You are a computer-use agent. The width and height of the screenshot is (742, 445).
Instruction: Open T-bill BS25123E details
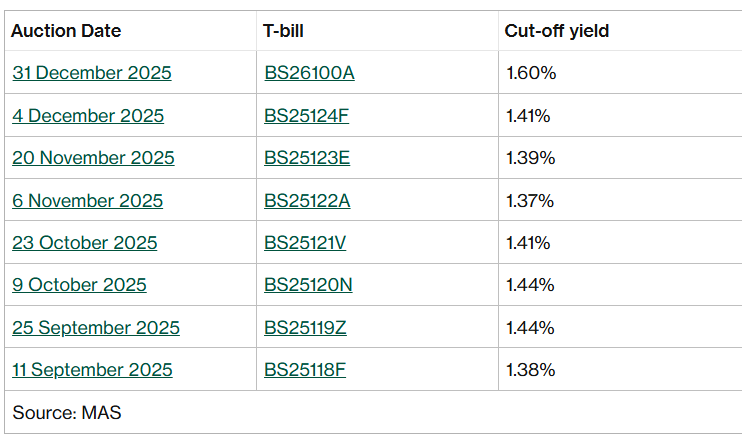click(x=307, y=158)
